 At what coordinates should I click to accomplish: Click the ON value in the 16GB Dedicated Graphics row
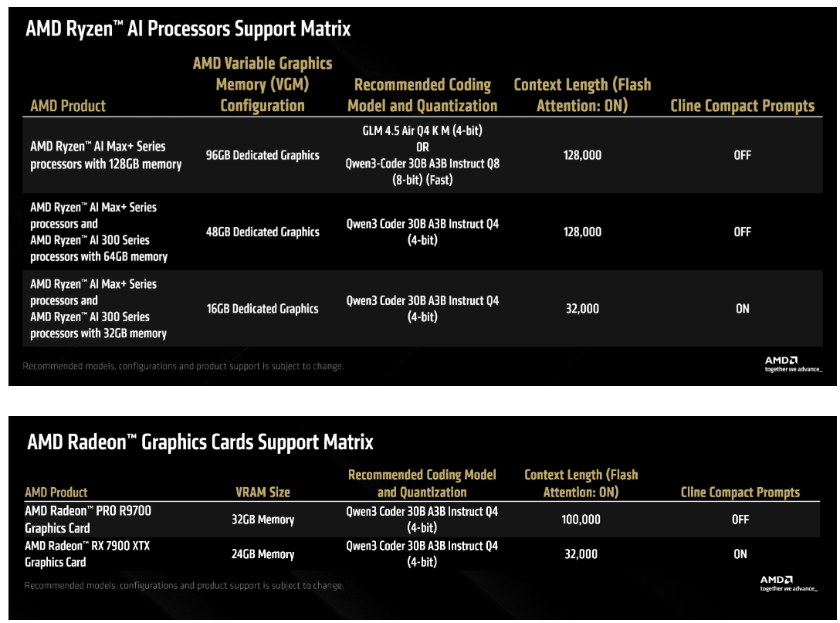pyautogui.click(x=742, y=309)
